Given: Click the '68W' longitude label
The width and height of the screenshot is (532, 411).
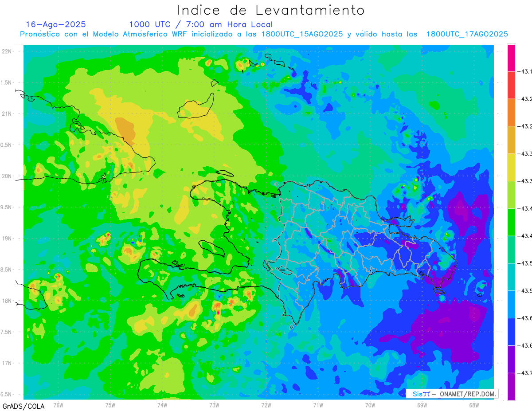Looking at the screenshot, I should tap(474, 405).
